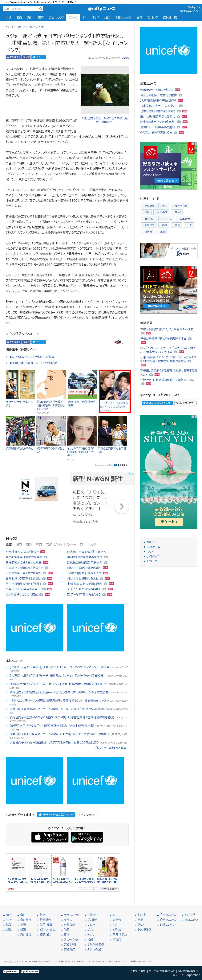Click the Facebook シェア button below the article body

coord(26,342)
